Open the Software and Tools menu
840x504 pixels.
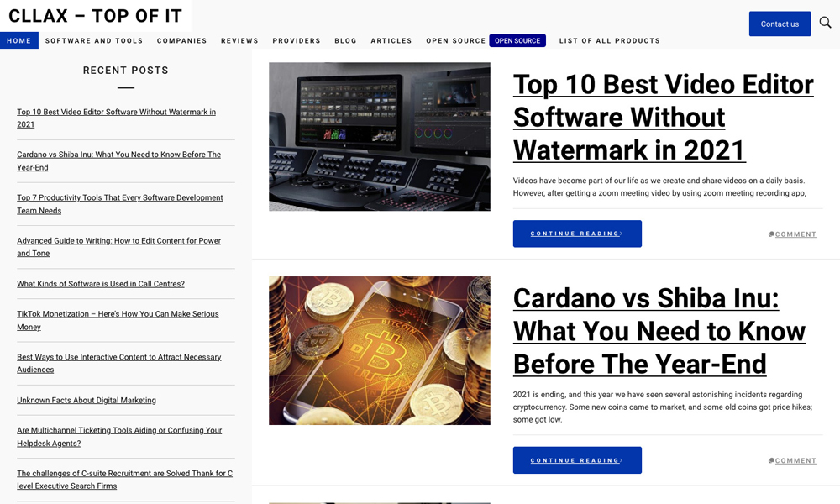pos(94,40)
